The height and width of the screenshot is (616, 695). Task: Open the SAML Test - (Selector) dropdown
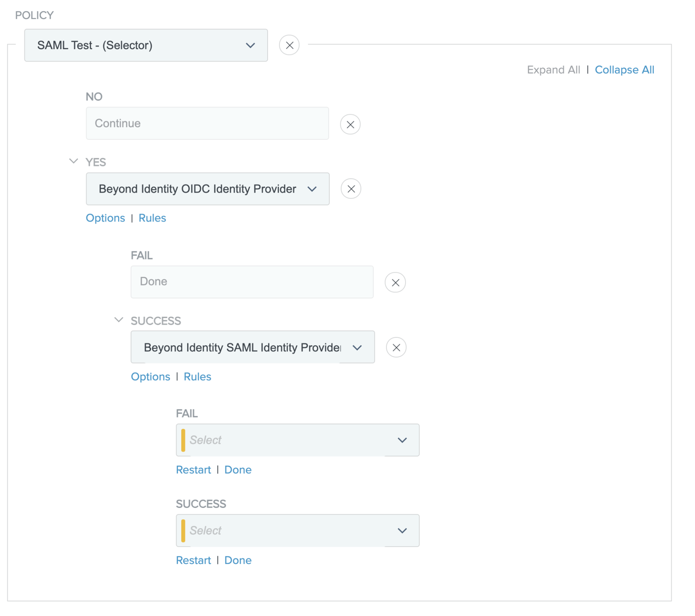tap(146, 45)
